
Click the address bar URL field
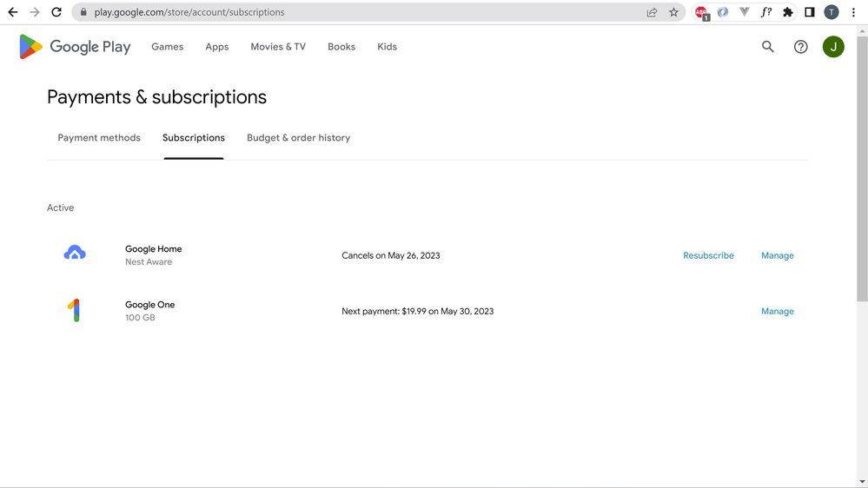[348, 12]
